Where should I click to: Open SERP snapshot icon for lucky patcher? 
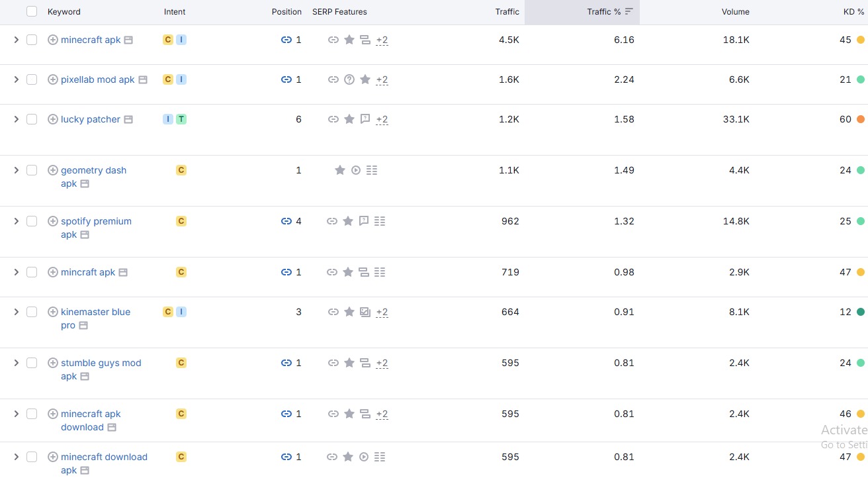(128, 120)
